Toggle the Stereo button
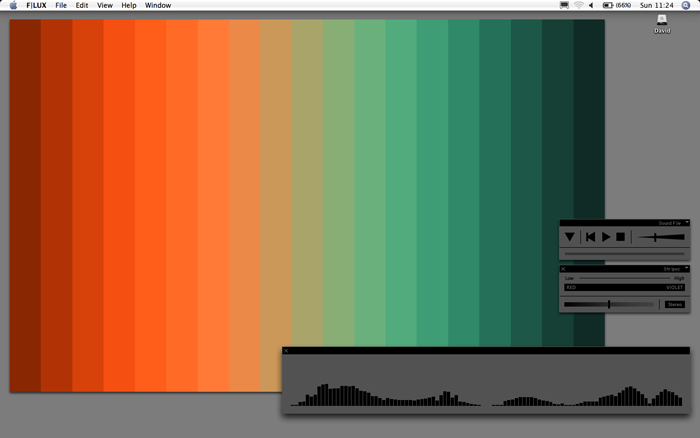 675,305
